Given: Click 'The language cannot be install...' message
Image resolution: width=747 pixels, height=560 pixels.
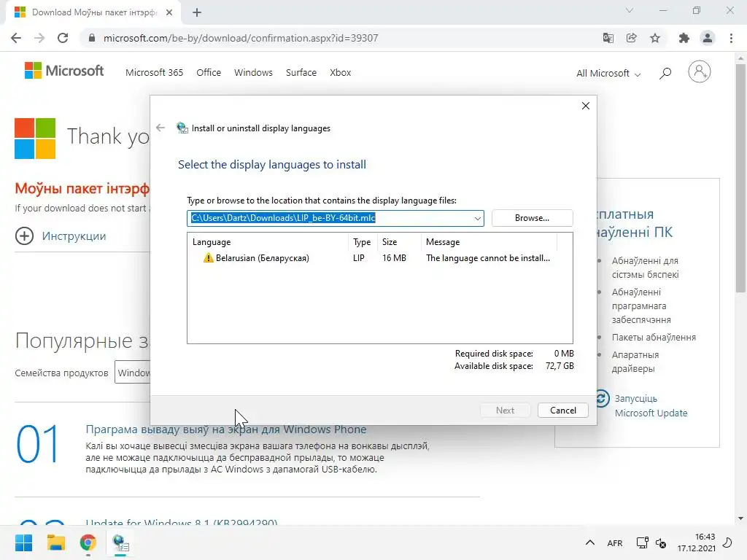Looking at the screenshot, I should (x=488, y=257).
